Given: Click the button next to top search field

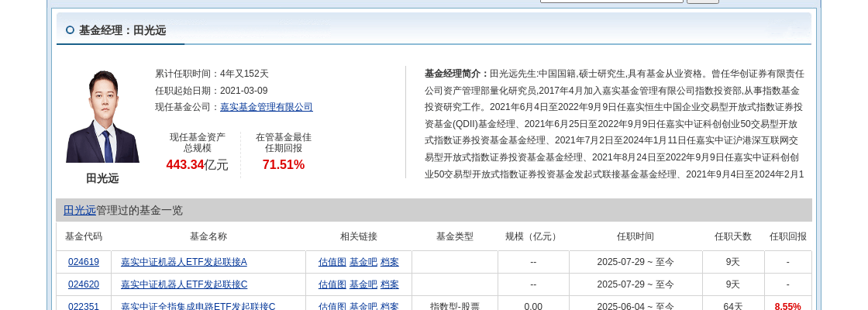Looking at the screenshot, I should [x=702, y=1].
